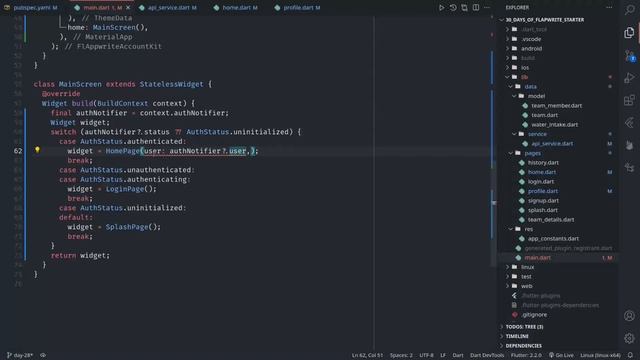Viewport: 640px width, 360px height.
Task: Open the Run and Debug view icon
Action: (629, 78)
